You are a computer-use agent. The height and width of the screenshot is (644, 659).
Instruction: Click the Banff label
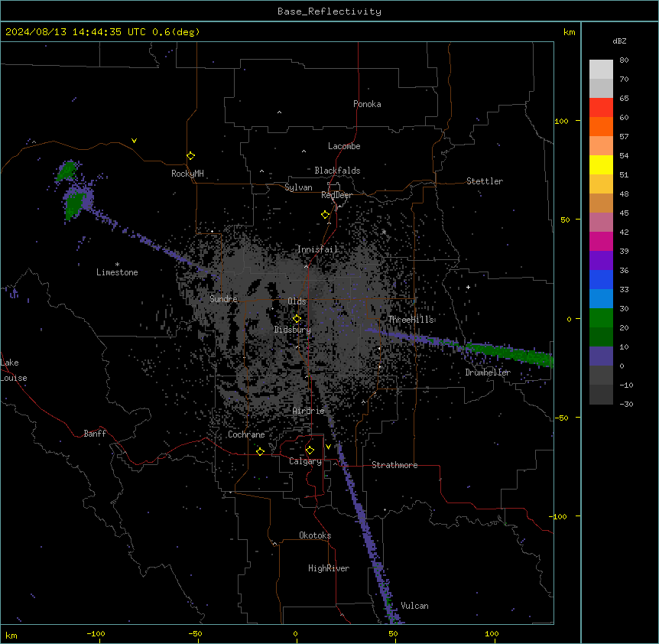pos(95,434)
